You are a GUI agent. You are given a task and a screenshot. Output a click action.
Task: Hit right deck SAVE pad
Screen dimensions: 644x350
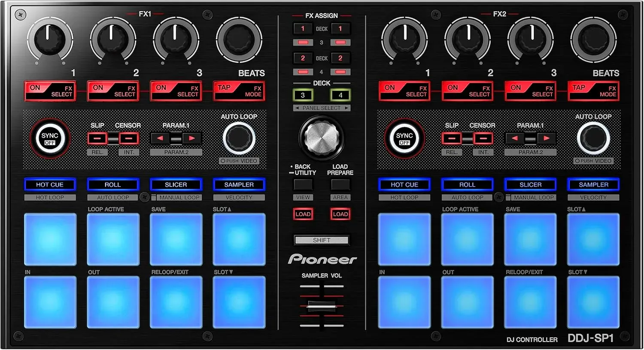531,239
